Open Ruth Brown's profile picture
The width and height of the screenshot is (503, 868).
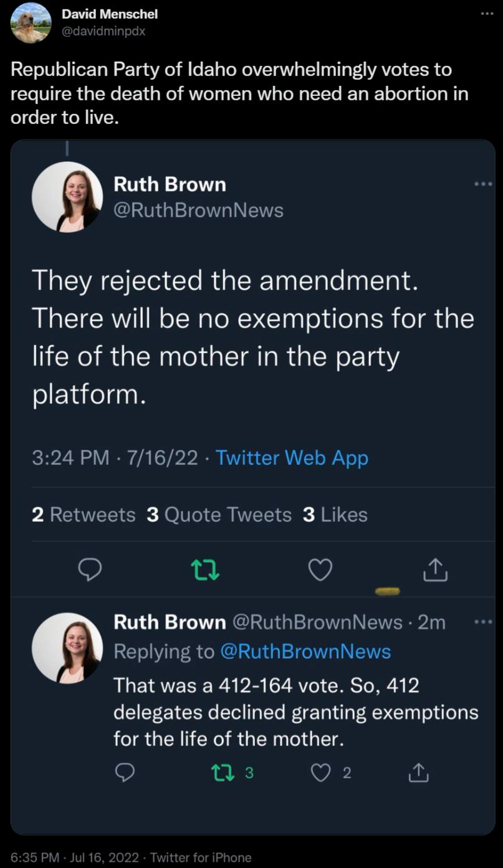pos(67,196)
